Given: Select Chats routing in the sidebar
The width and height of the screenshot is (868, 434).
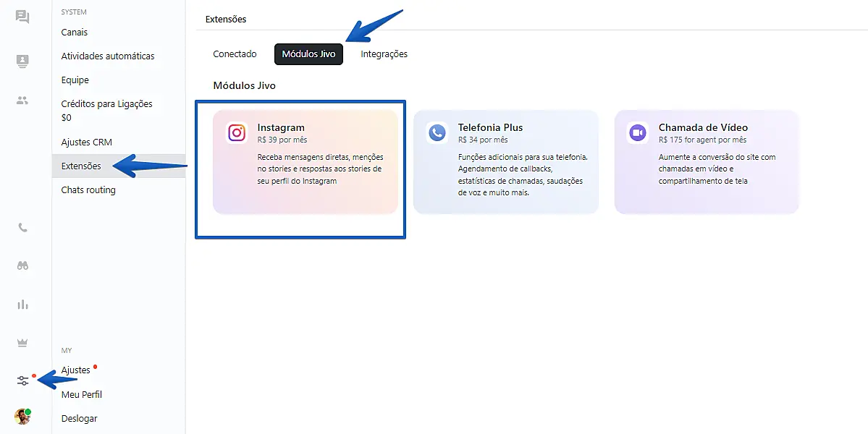Looking at the screenshot, I should click(x=88, y=190).
